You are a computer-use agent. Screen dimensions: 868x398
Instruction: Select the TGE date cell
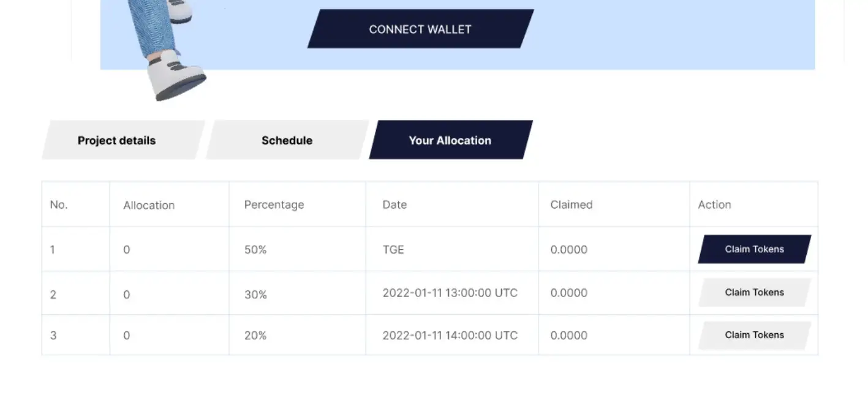point(393,250)
